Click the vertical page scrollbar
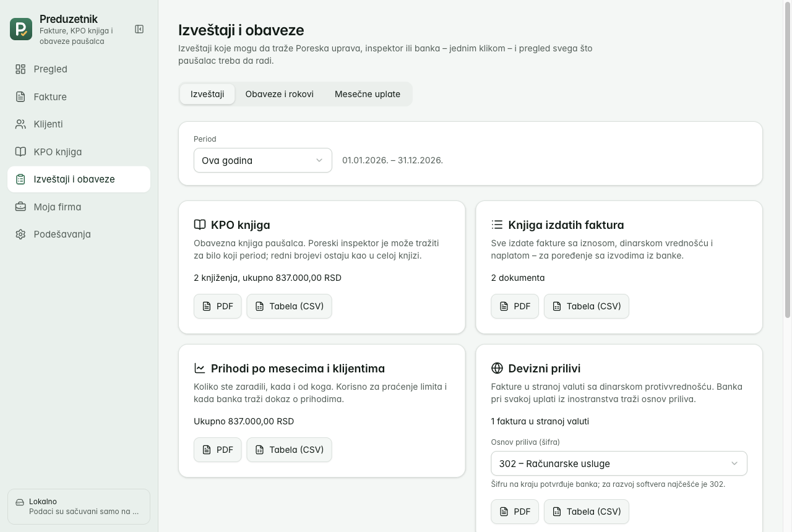Screen dimensions: 792x532 tap(788, 161)
